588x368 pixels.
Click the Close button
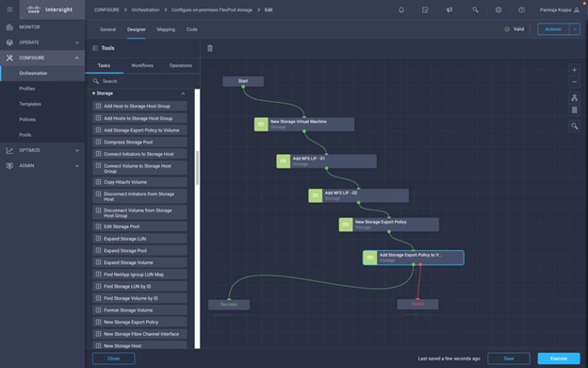pyautogui.click(x=114, y=359)
